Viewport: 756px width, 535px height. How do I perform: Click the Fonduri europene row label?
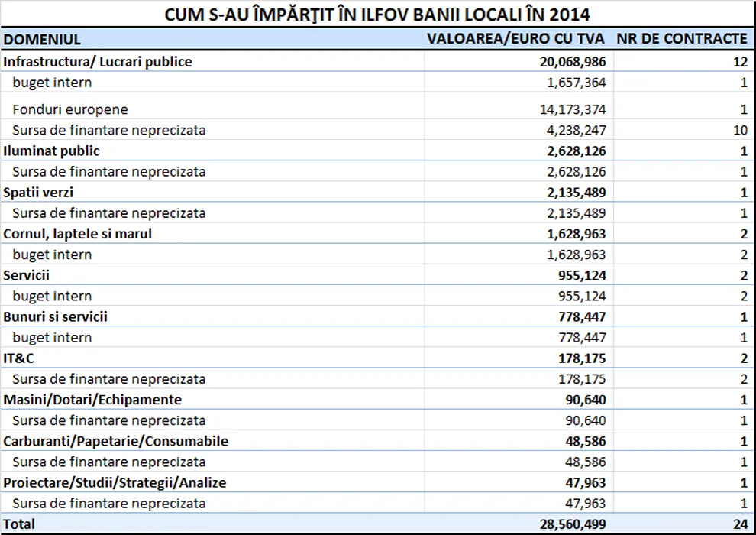pos(70,109)
